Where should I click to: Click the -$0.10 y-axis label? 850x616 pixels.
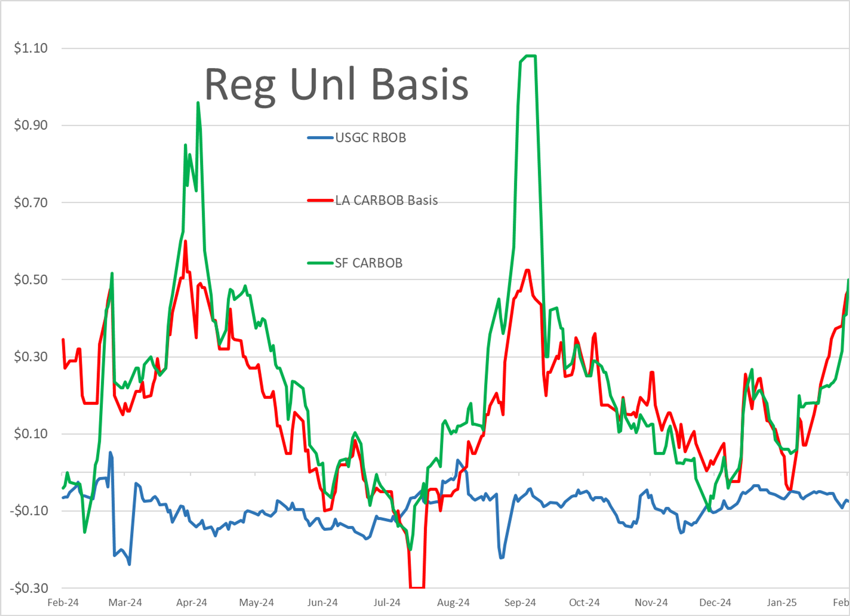pyautogui.click(x=29, y=511)
